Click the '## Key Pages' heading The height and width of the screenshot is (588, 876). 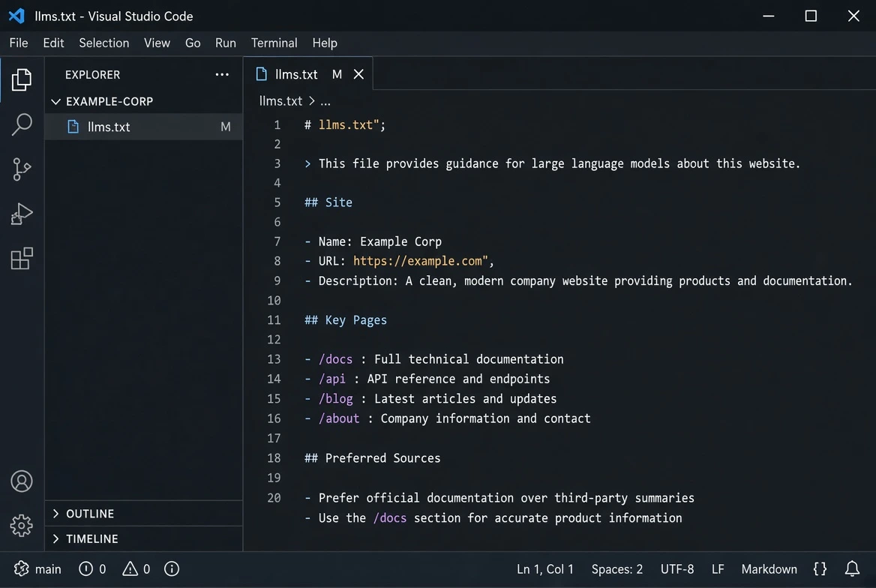click(345, 319)
